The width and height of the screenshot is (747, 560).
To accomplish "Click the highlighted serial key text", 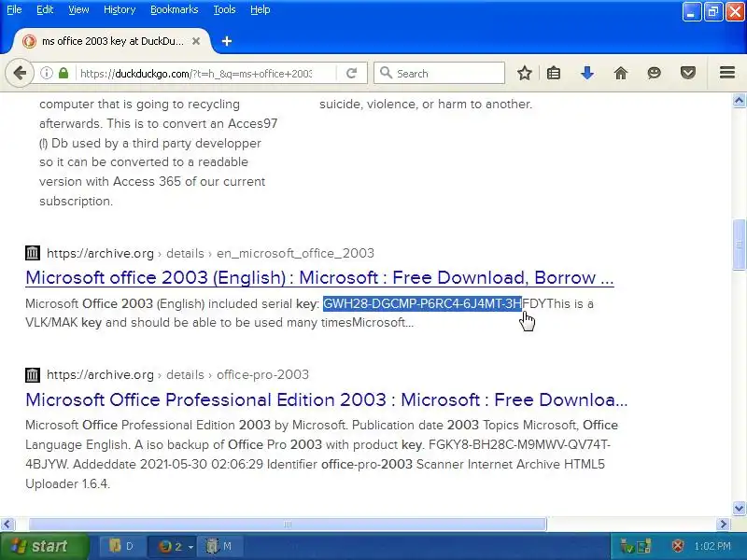I will coord(423,303).
